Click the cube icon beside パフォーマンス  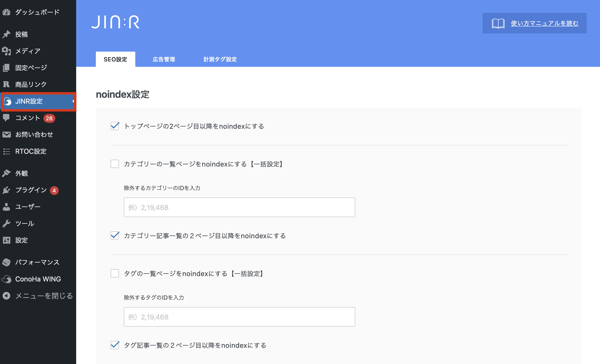click(6, 262)
